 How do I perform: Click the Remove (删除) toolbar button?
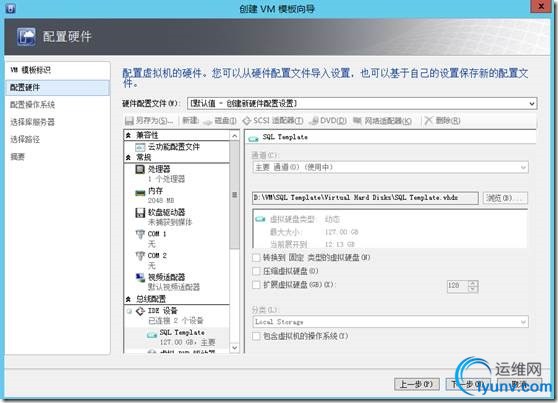442,121
